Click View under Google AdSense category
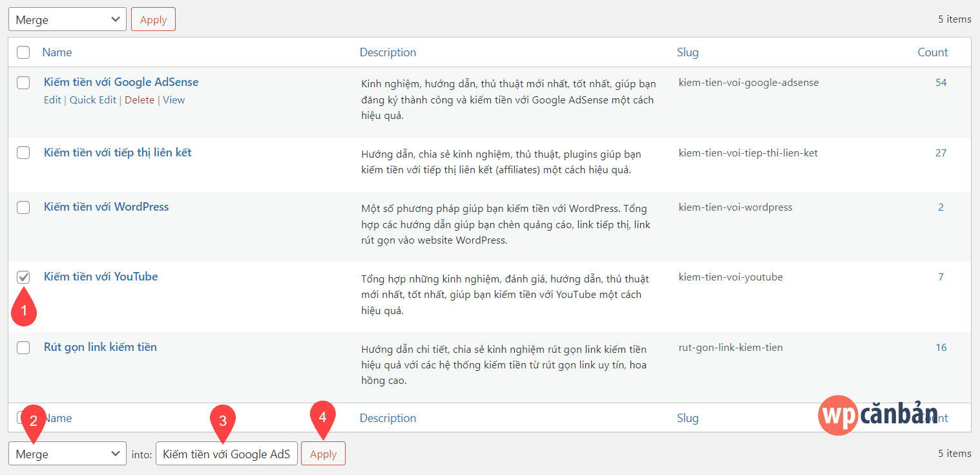Viewport: 980px width, 475px height. [x=174, y=100]
